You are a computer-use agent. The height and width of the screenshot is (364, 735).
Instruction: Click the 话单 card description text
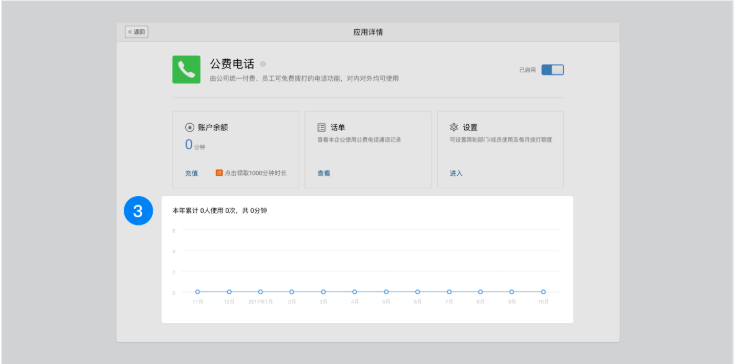click(x=359, y=140)
